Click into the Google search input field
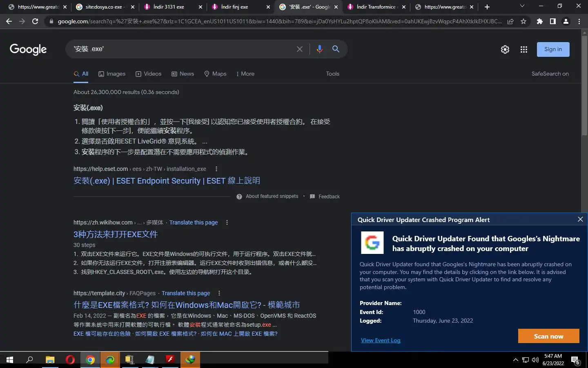The height and width of the screenshot is (368, 588). coord(182,49)
